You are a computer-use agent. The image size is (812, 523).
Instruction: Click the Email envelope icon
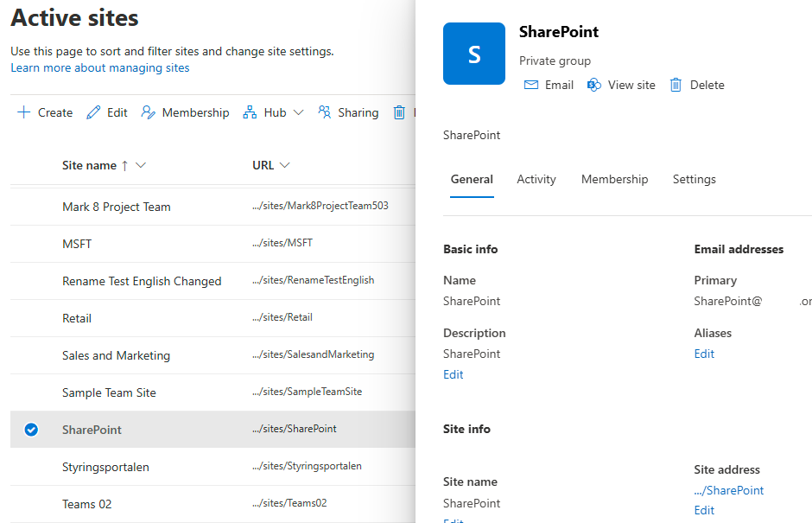click(531, 85)
